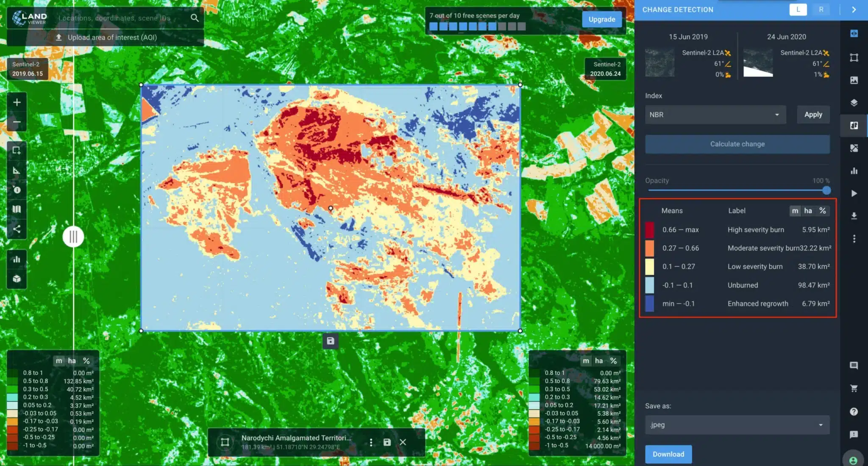Viewport: 868px width, 466px height.
Task: Toggle the R scene view in Change Detection header
Action: pos(821,9)
